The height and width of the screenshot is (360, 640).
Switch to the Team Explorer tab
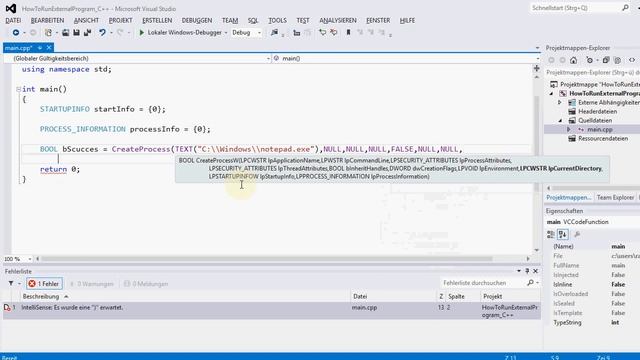click(615, 198)
